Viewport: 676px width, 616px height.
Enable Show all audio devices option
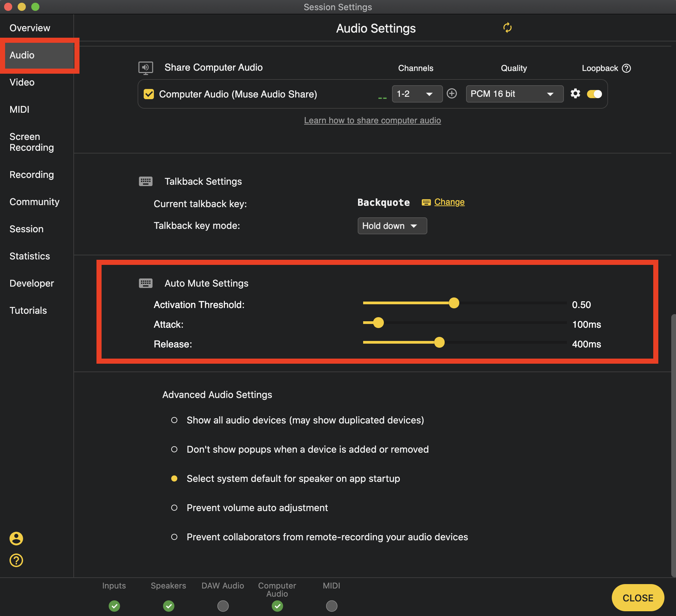tap(174, 420)
